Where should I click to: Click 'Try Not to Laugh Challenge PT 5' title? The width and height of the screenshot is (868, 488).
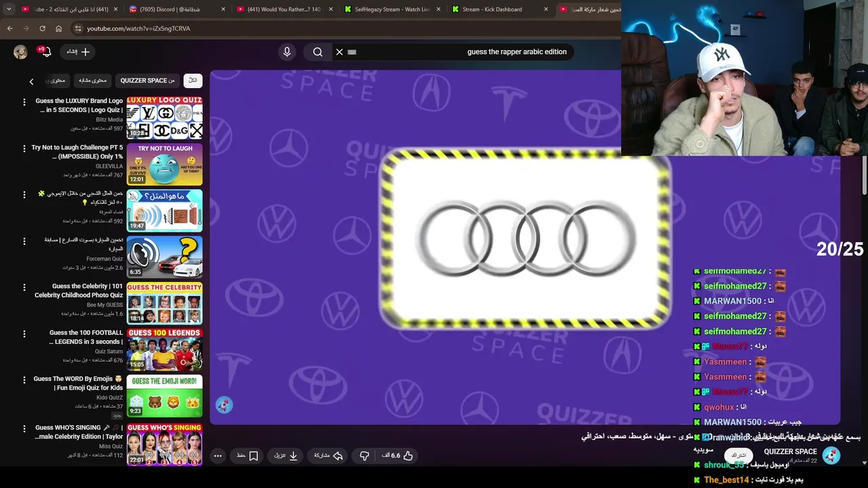pyautogui.click(x=77, y=152)
